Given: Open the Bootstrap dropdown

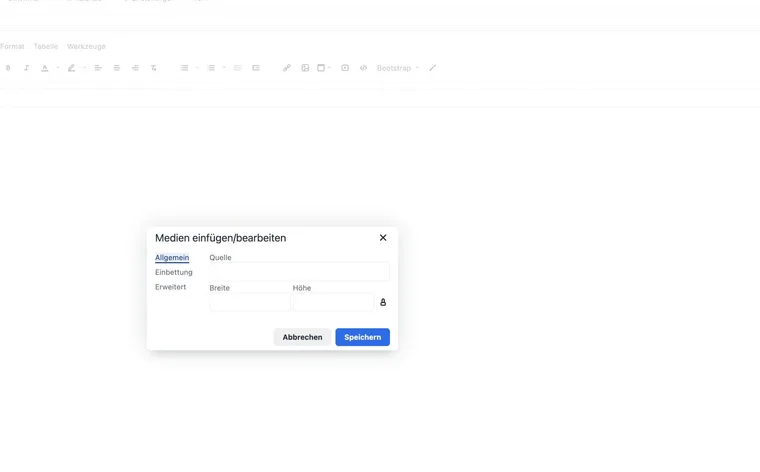Looking at the screenshot, I should coord(397,68).
